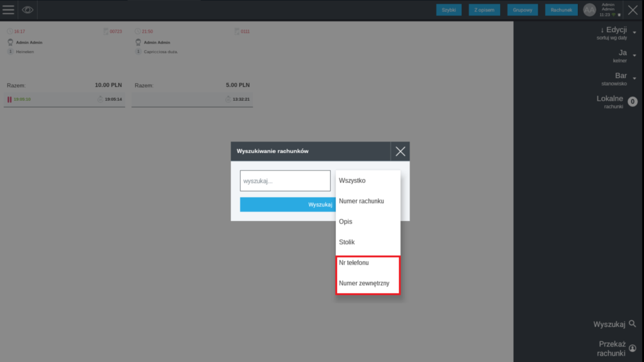The width and height of the screenshot is (644, 362).
Task: Close the application with top-right X
Action: 633,10
